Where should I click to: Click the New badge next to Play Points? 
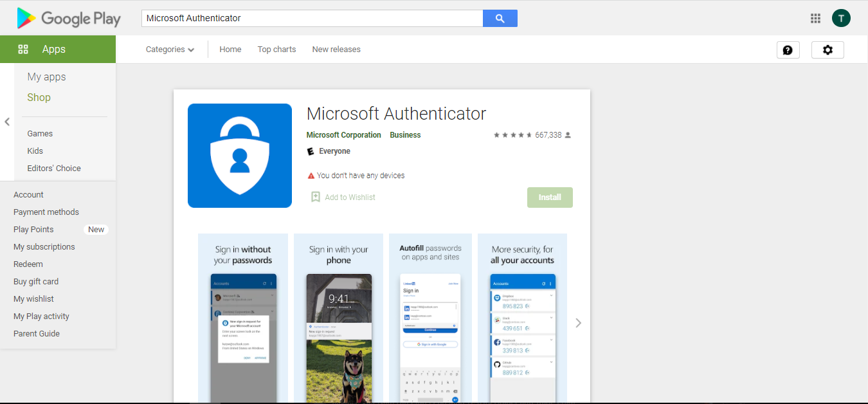click(96, 229)
